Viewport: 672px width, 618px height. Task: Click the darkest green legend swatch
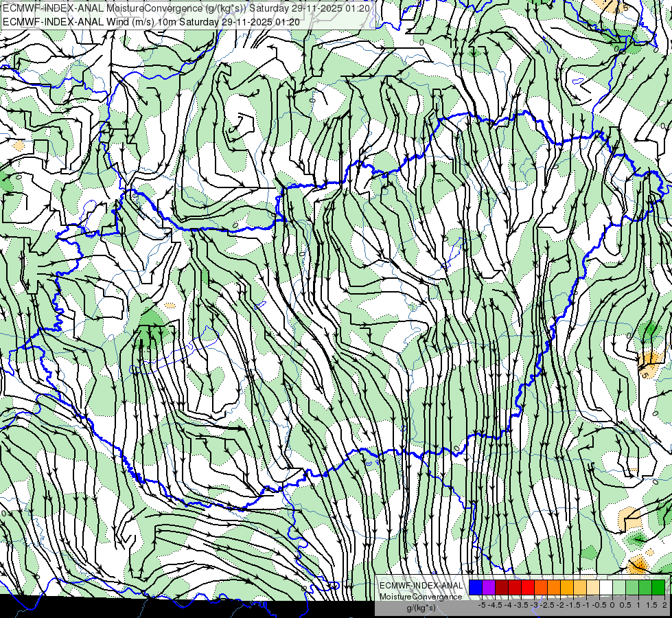click(658, 587)
